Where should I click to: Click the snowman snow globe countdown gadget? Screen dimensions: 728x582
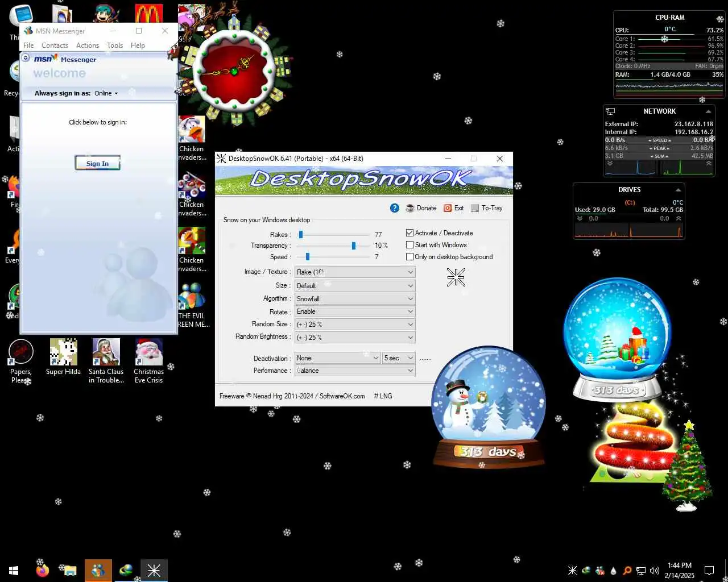(x=488, y=406)
